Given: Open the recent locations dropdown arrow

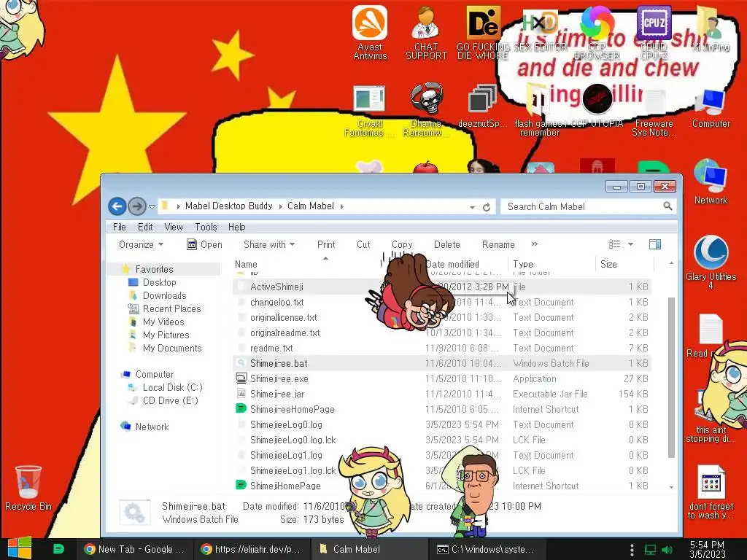Looking at the screenshot, I should click(x=152, y=206).
